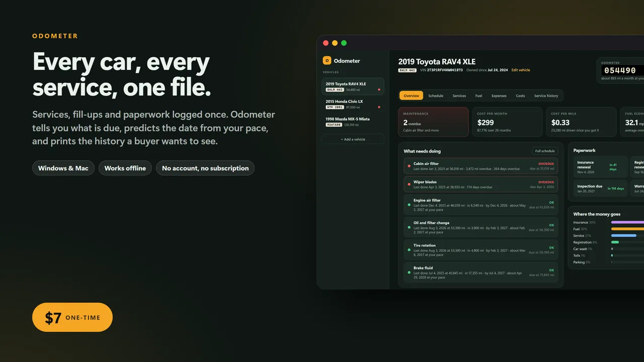This screenshot has width=644, height=362.
Task: Click the green Registration spending bar
Action: 615,242
